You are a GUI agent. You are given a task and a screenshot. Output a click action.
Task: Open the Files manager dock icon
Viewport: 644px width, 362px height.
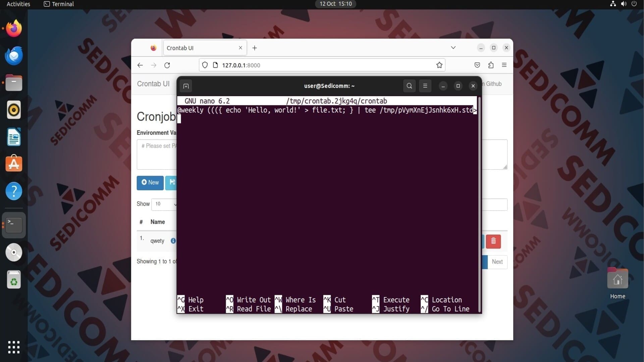[14, 83]
